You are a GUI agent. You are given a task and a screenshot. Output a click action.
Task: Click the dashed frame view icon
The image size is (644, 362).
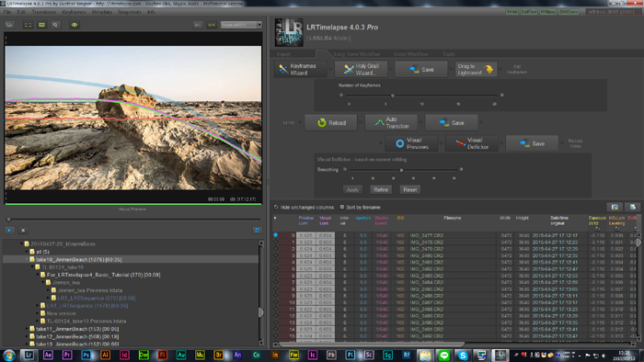point(28,25)
